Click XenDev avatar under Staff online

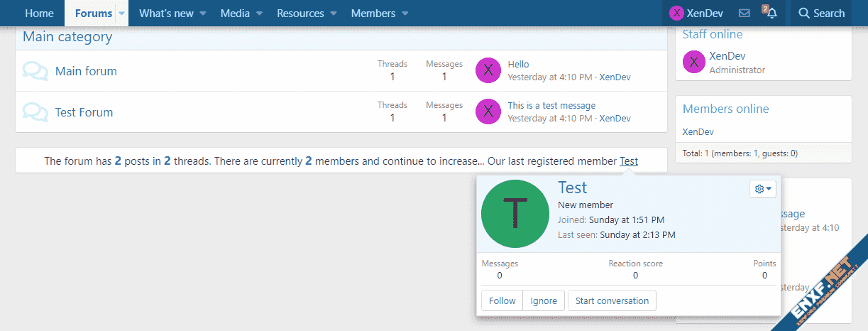693,63
